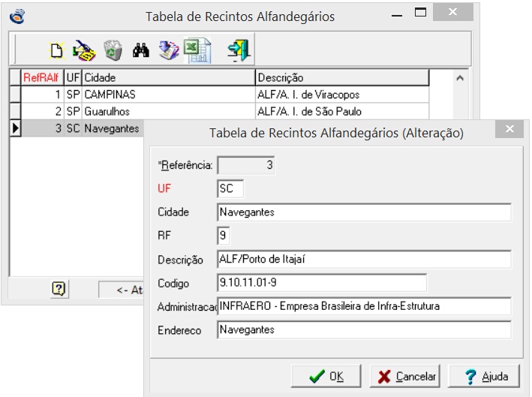Viewport: 532px width, 397px height.
Task: Click the Export to Excel toolbar icon
Action: (197, 50)
